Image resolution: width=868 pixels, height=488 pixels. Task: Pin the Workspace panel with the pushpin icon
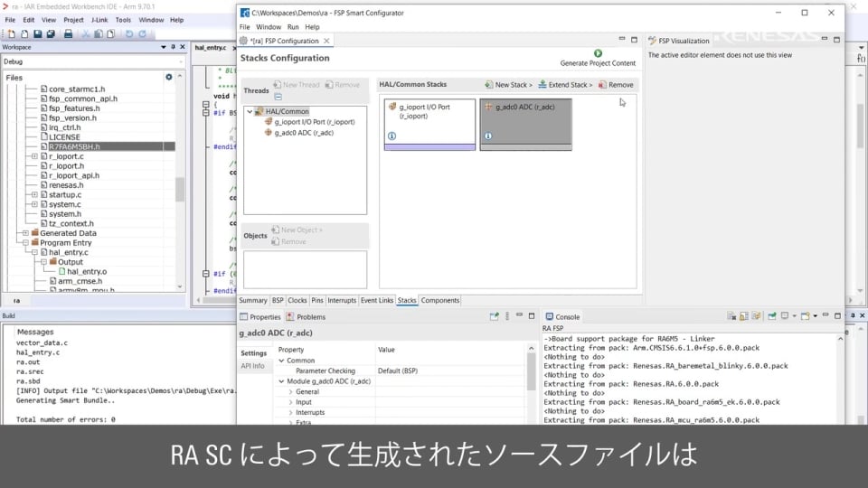[173, 47]
